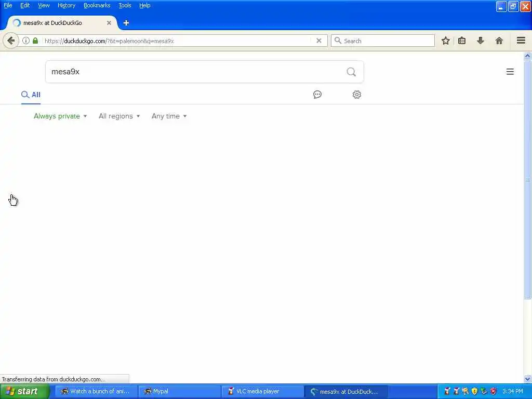Click the page scrollbar up arrow

click(527, 56)
